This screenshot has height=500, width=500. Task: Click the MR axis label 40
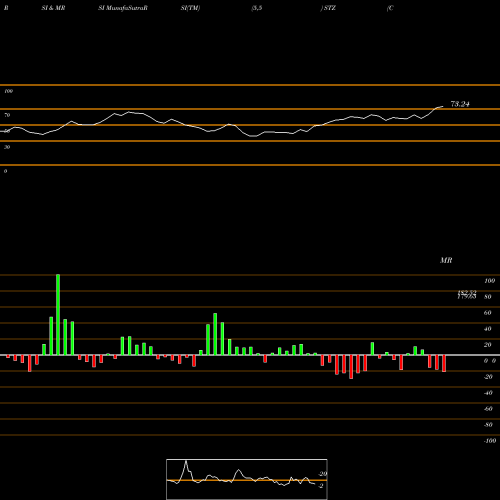488,329
